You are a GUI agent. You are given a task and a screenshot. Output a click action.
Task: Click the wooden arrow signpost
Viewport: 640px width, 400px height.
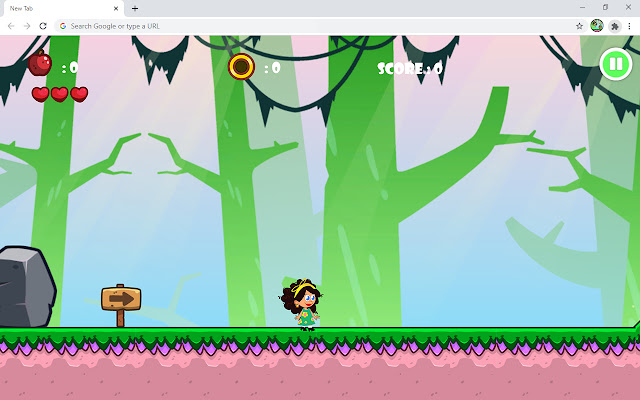pyautogui.click(x=121, y=305)
